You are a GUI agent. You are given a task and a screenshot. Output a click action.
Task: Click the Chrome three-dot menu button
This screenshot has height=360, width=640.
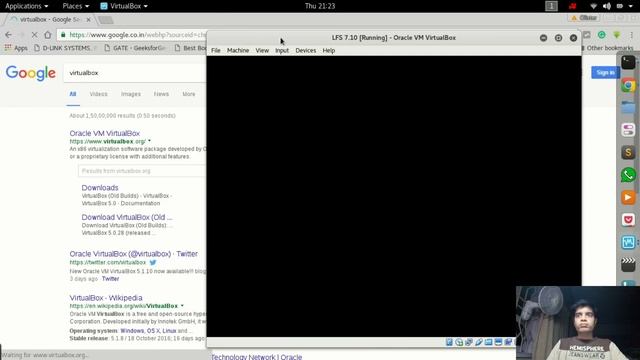tap(632, 35)
